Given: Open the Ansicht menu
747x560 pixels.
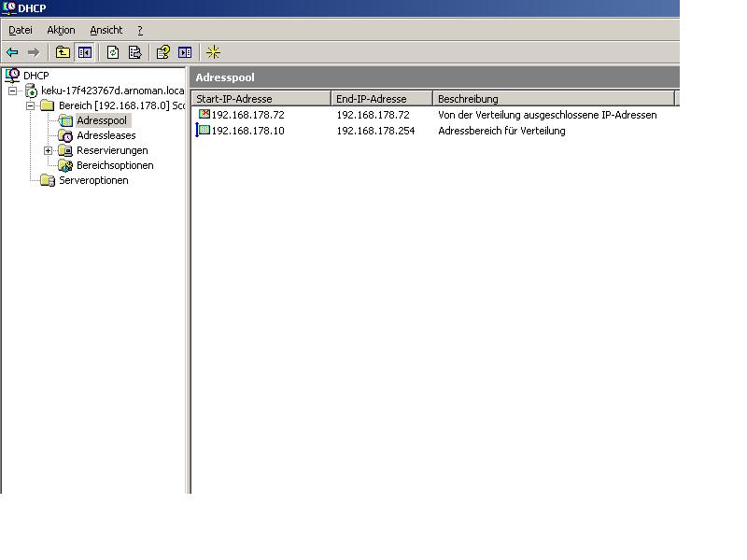Looking at the screenshot, I should tap(106, 30).
